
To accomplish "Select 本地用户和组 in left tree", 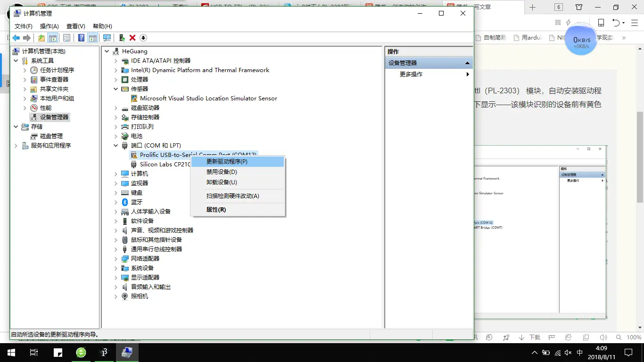I will pos(57,98).
